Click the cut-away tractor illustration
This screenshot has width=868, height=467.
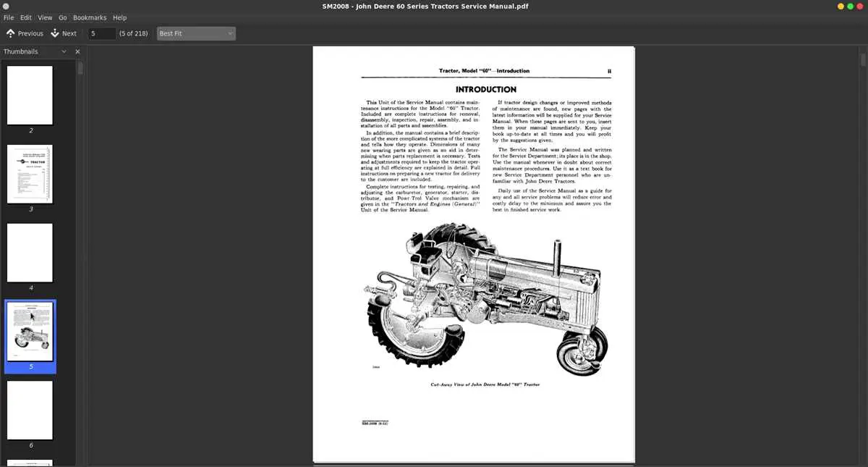(x=487, y=300)
